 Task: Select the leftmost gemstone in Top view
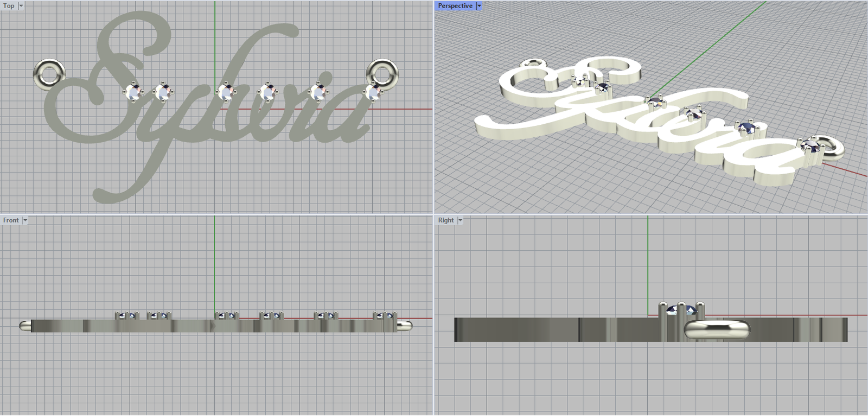[x=133, y=92]
